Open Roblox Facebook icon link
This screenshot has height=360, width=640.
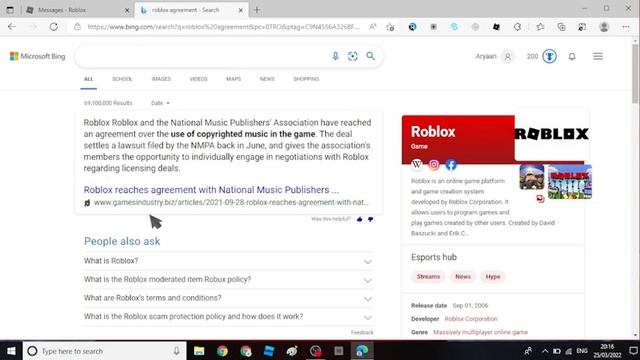pos(451,164)
